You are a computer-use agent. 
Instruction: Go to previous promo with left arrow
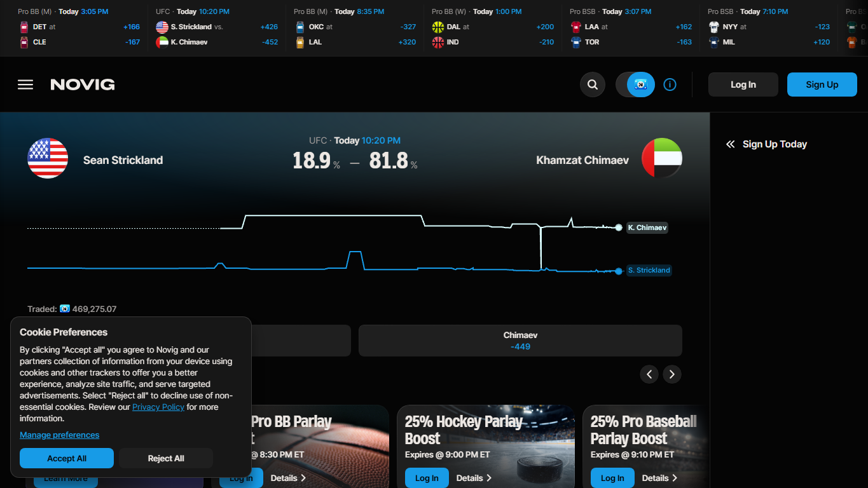coord(649,374)
